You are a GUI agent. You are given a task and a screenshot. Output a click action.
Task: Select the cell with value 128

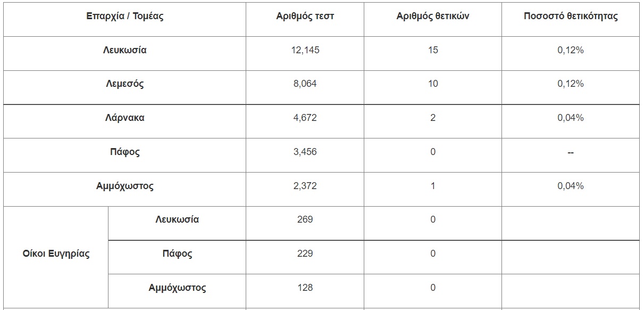pos(305,288)
